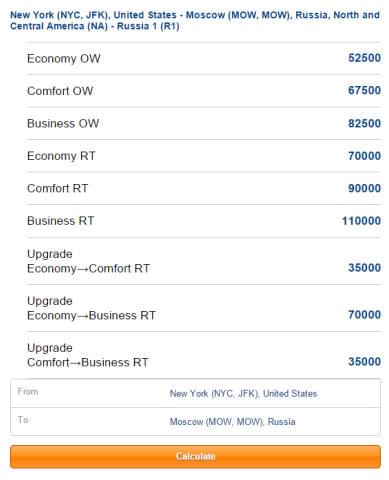Click New York (NYC, JFK), United States text
Image resolution: width=389 pixels, height=480 pixels.
pos(243,394)
